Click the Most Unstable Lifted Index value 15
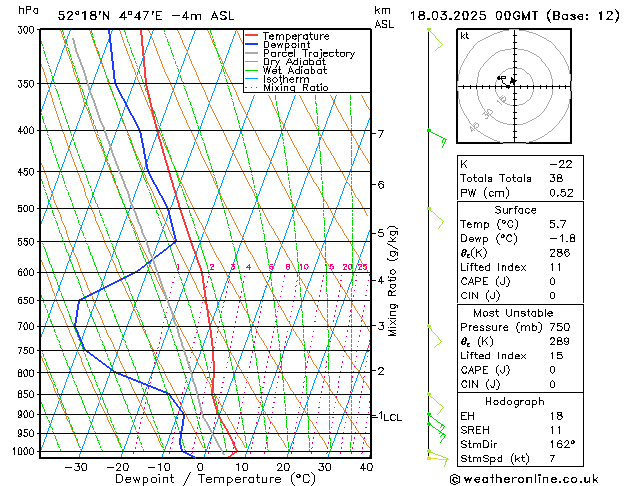 556,356
